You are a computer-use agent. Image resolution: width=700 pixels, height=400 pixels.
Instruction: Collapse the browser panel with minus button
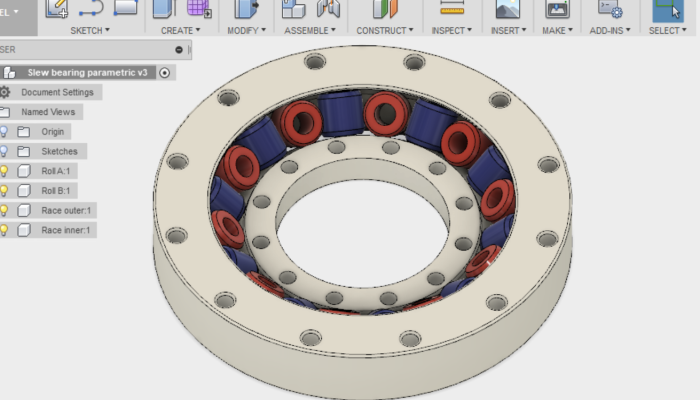179,50
